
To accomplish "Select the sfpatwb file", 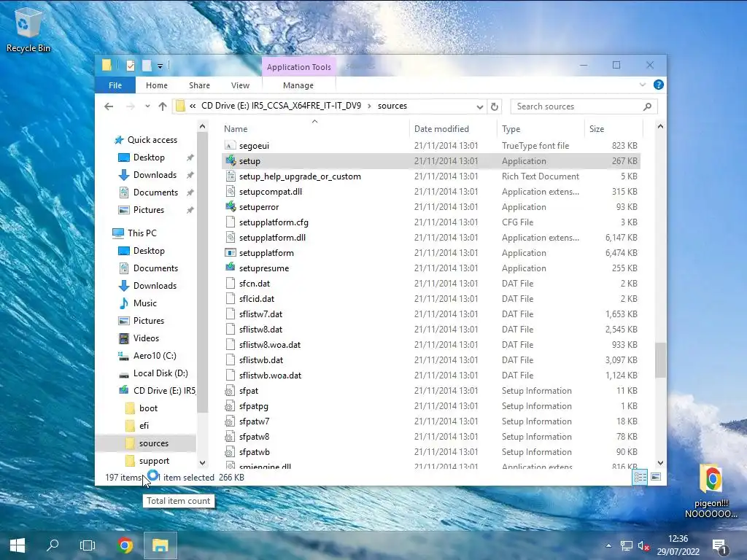I will (x=430, y=452).
